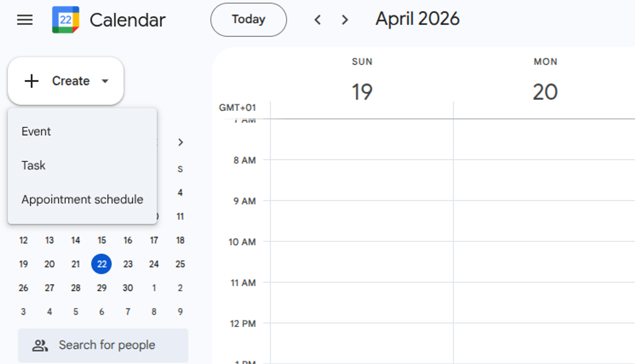Open the main navigation hamburger menu

25,20
